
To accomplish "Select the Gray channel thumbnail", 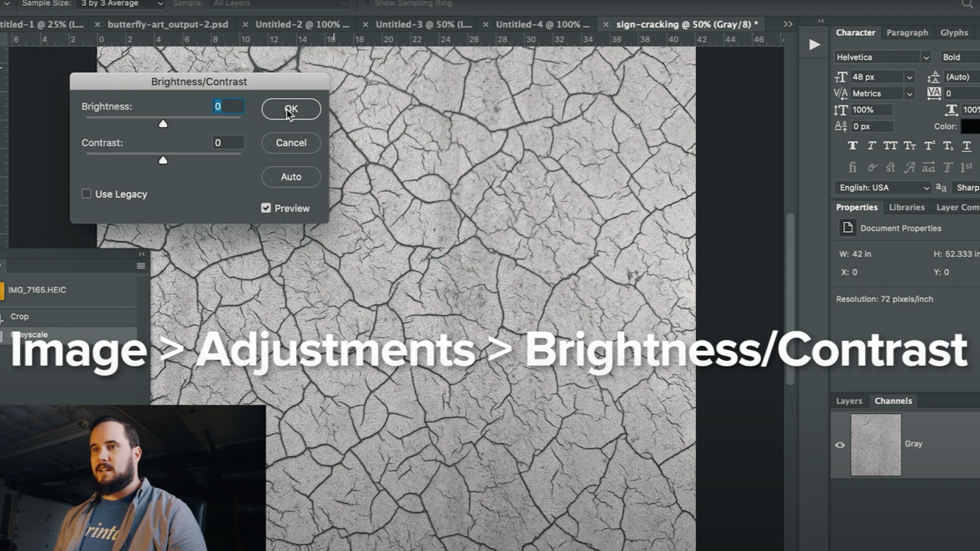I will 876,445.
